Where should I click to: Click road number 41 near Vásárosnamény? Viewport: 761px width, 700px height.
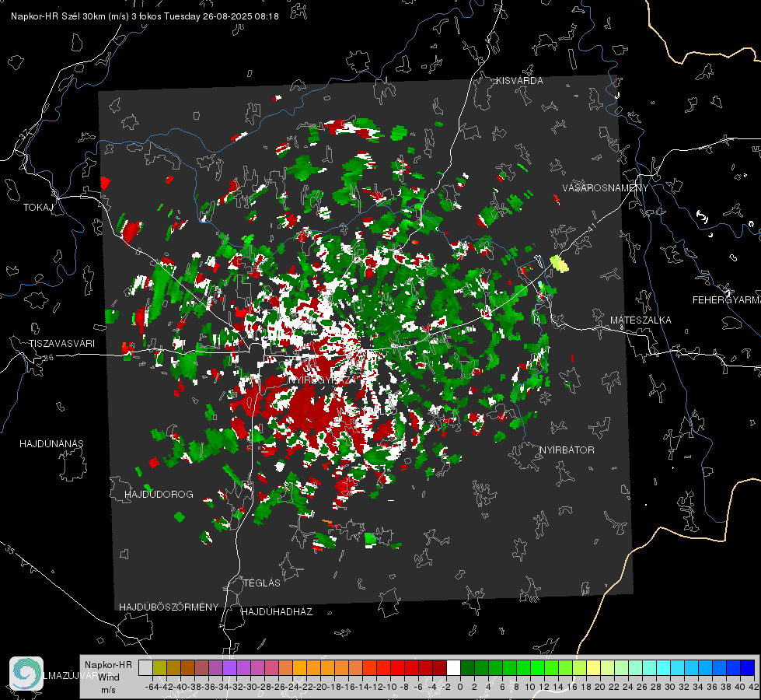592,229
